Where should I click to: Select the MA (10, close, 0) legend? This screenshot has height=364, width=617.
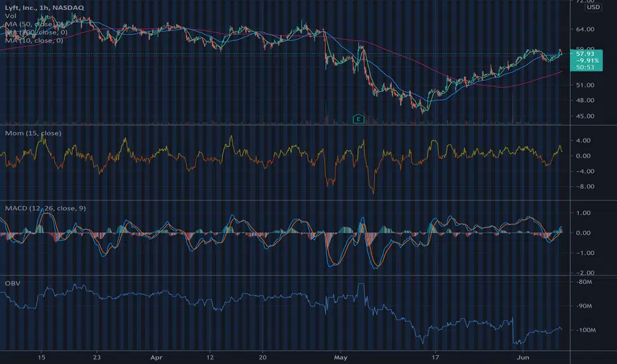click(34, 40)
